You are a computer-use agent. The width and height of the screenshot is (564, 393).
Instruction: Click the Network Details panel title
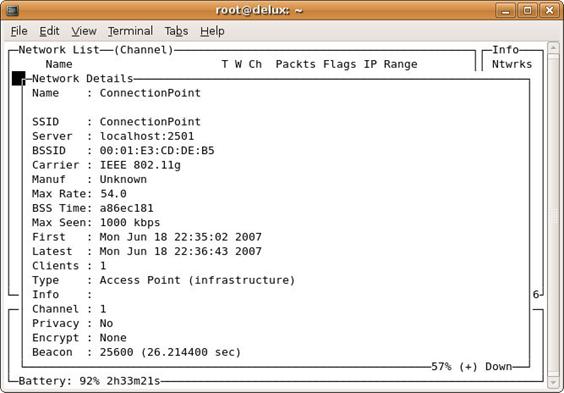coord(83,78)
